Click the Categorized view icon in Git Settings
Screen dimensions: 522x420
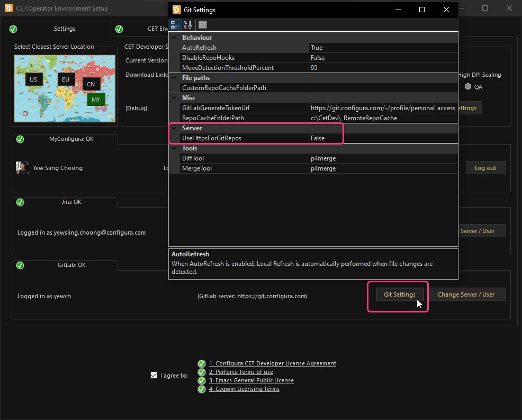(175, 25)
